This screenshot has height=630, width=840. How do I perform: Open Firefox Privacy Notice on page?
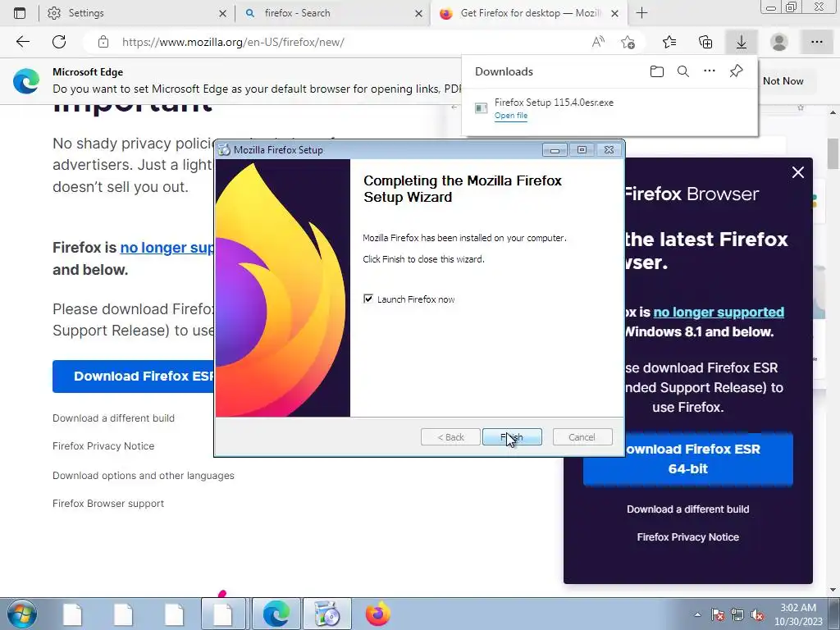(103, 445)
